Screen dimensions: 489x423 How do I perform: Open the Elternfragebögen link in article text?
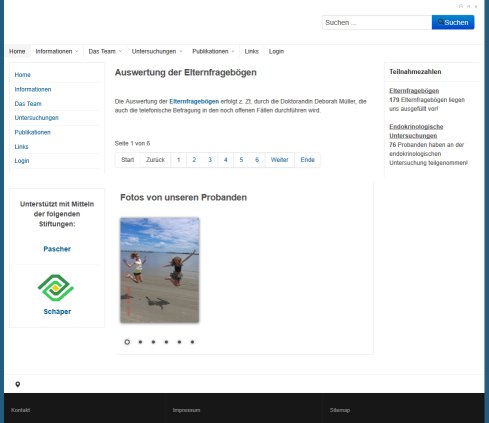[194, 101]
